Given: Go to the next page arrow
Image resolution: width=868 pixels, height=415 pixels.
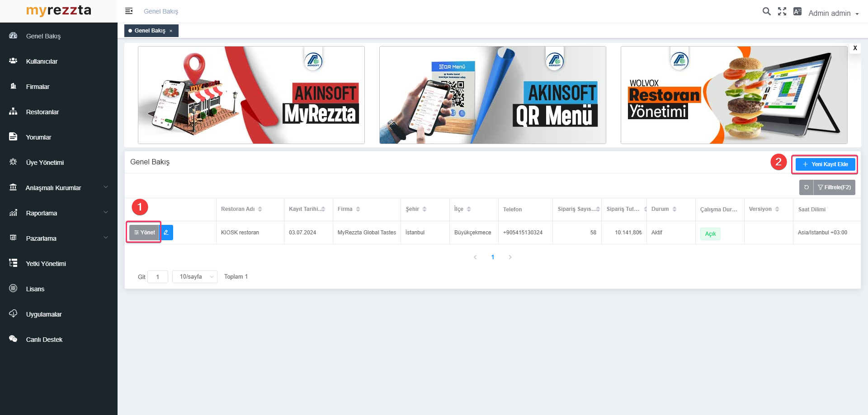Looking at the screenshot, I should pos(510,257).
